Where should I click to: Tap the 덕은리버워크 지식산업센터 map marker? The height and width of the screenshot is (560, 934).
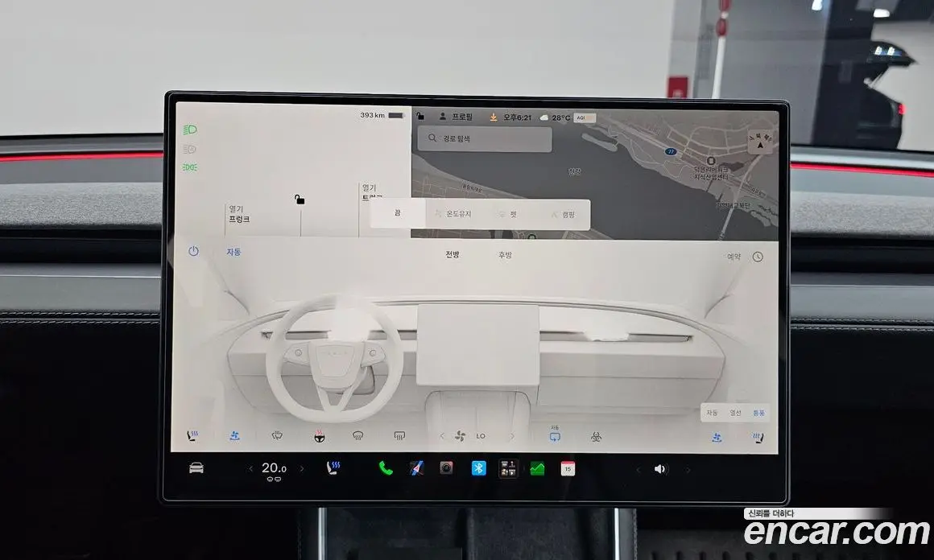tap(710, 161)
